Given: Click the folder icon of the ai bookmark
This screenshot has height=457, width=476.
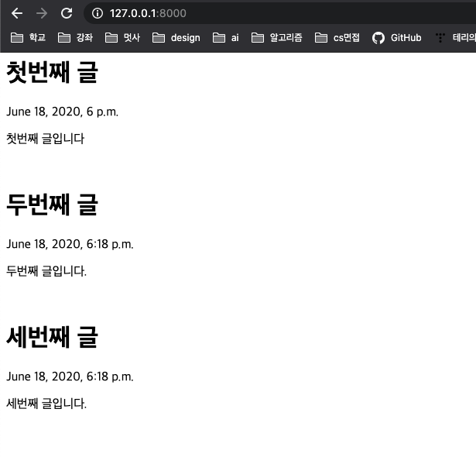Looking at the screenshot, I should click(x=219, y=38).
